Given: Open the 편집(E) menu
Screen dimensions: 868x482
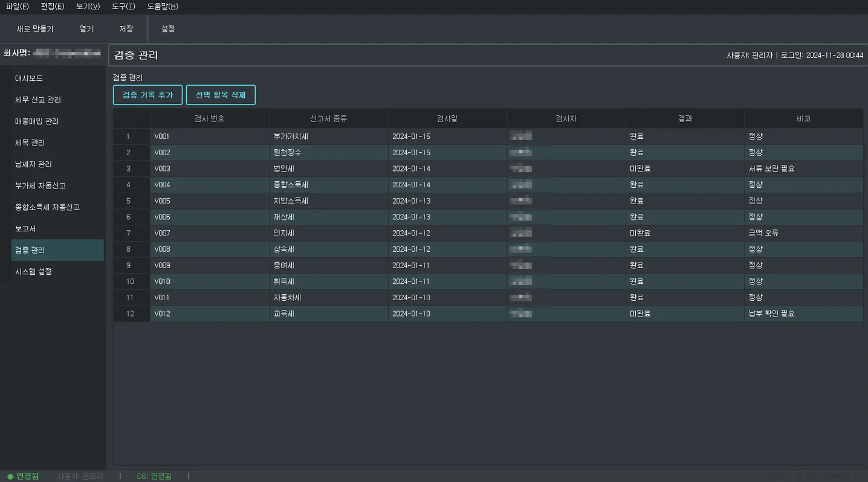Looking at the screenshot, I should [53, 7].
